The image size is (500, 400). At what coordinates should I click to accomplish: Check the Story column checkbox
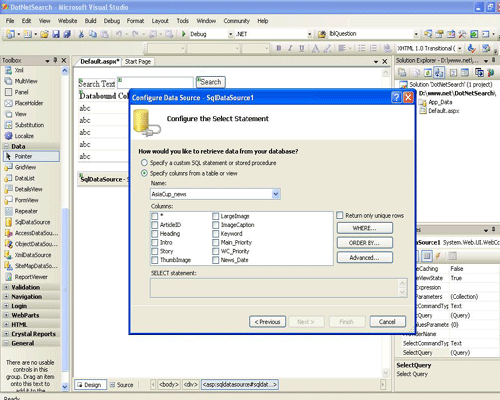(155, 251)
